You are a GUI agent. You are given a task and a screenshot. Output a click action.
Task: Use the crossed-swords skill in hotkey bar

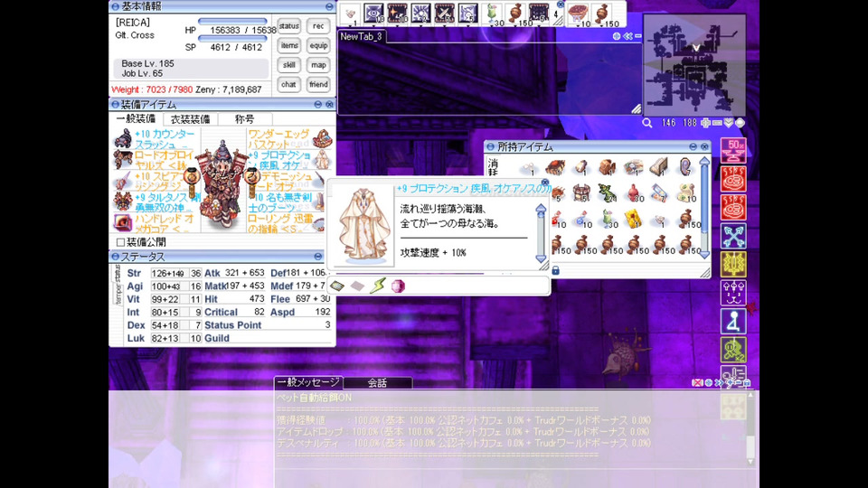444,13
